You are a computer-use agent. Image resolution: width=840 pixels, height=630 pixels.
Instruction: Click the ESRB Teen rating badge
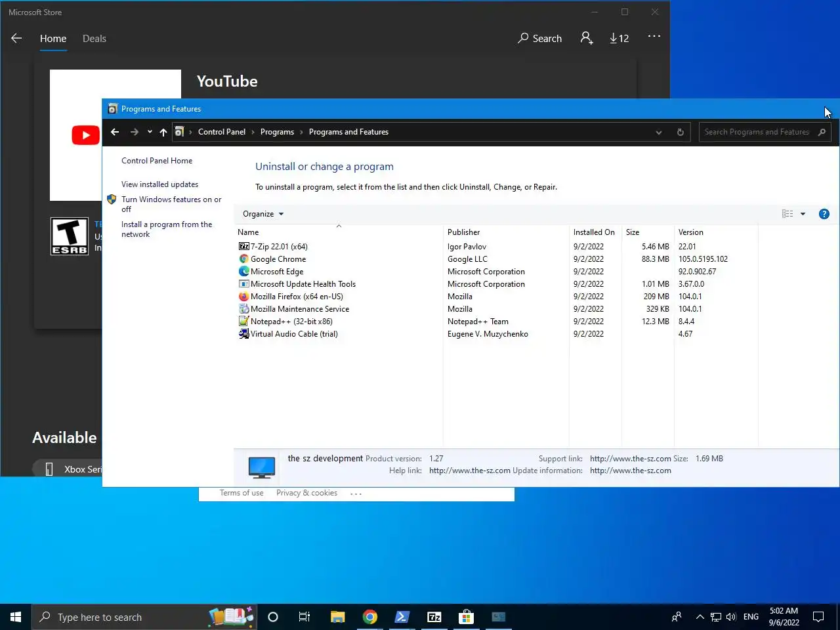point(70,236)
